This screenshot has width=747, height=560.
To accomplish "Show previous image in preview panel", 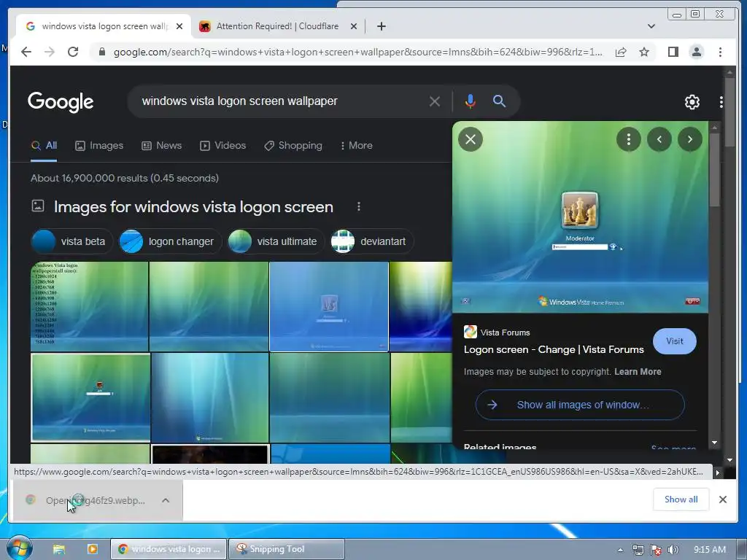I will click(x=659, y=139).
